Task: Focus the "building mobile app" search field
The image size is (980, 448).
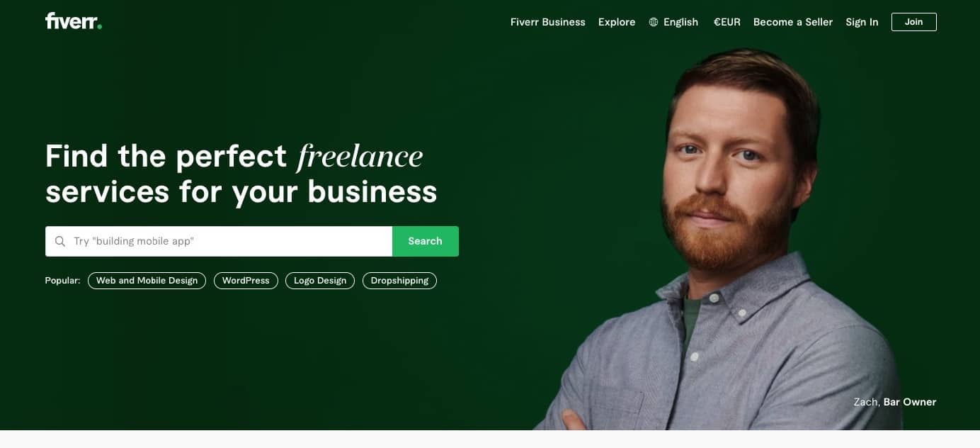Action: point(219,241)
